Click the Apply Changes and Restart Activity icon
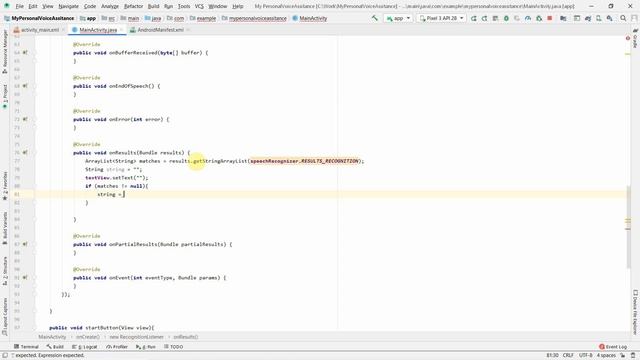The width and height of the screenshot is (640, 360). pos(484,18)
